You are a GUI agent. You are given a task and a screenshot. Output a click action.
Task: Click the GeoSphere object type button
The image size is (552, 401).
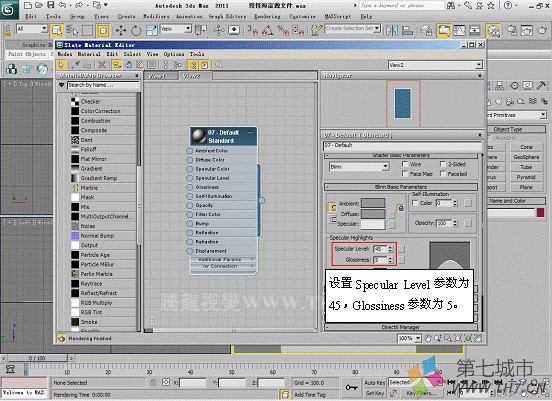(x=526, y=157)
